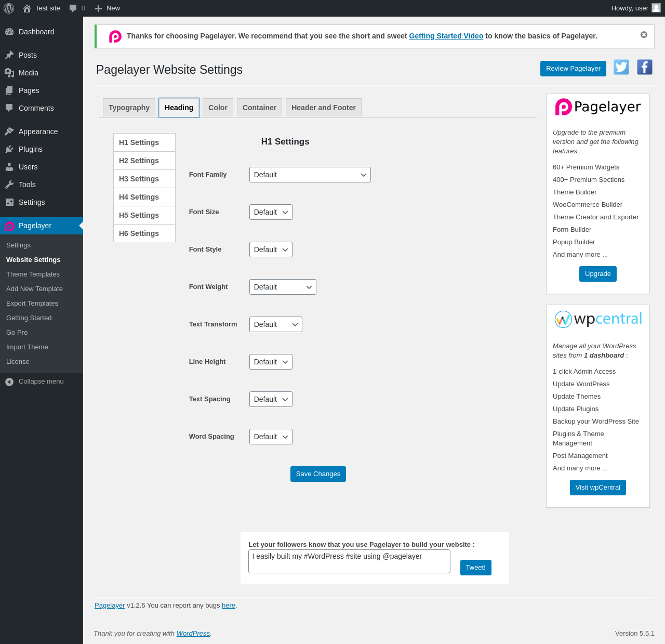
Task: Click the Upgrade button
Action: tap(598, 274)
